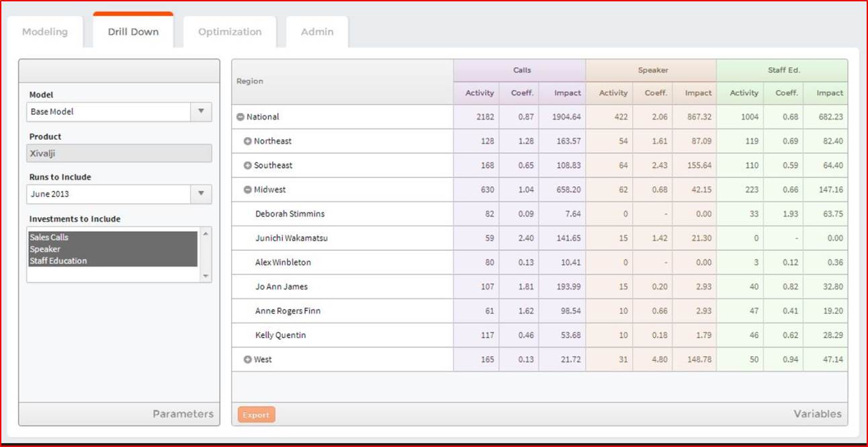This screenshot has width=868, height=447.
Task: Select Base Model in the Model combo box
Action: pos(107,112)
